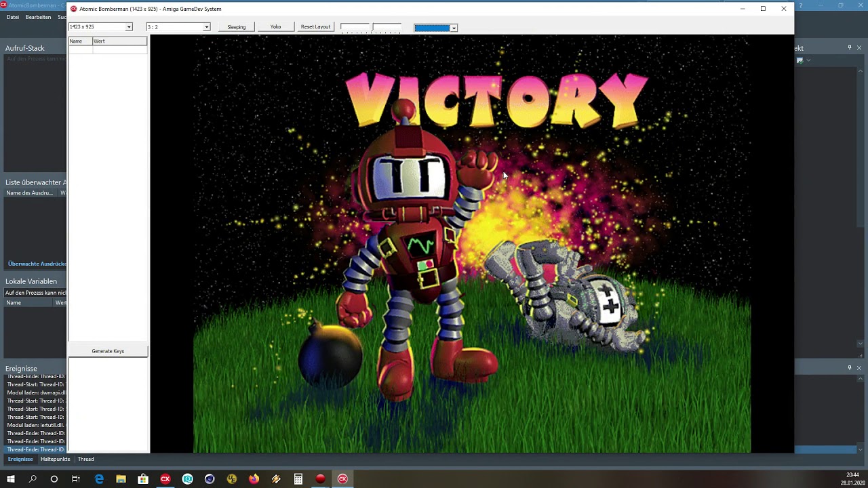The image size is (868, 488).
Task: Open WinUAE-style orange icon on taskbar
Action: coord(276,479)
